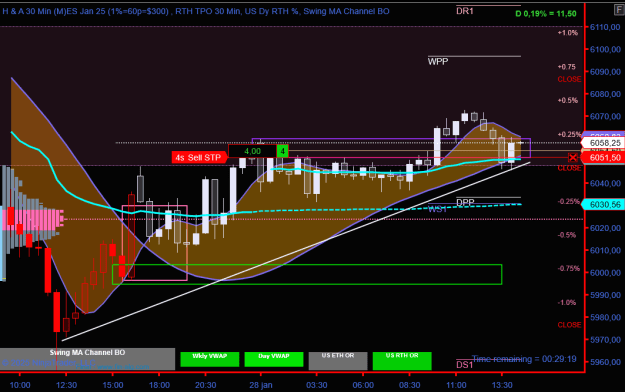Toggle the Day VWAP indicator button
625x392 pixels.
tap(273, 359)
